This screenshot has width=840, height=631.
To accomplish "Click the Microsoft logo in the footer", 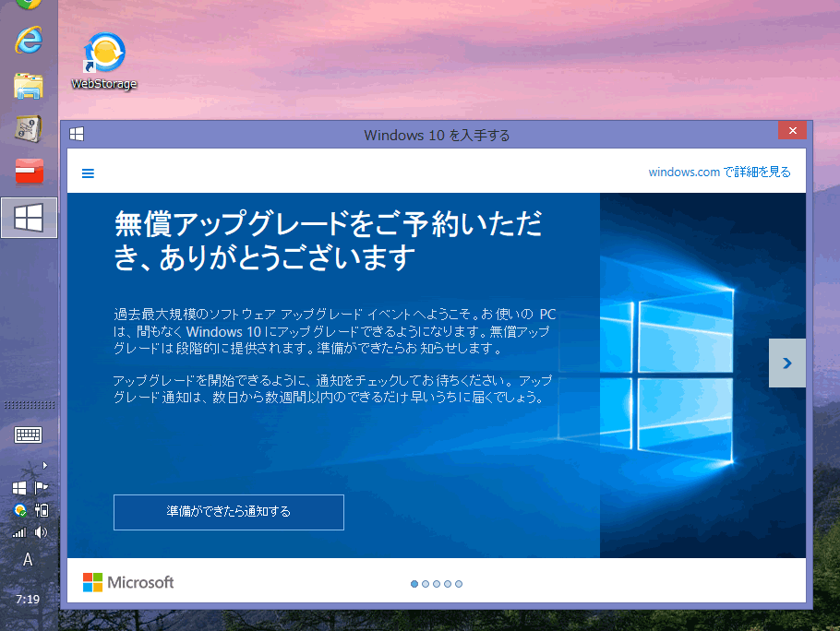I will (128, 582).
